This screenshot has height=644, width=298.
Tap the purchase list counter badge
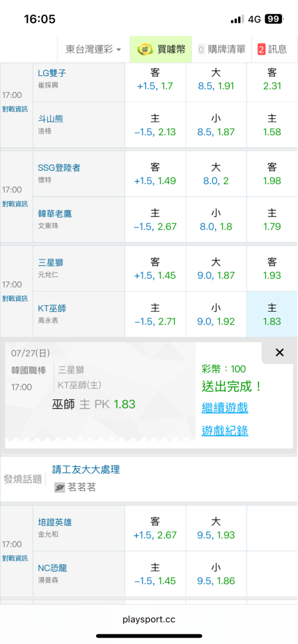pos(201,50)
